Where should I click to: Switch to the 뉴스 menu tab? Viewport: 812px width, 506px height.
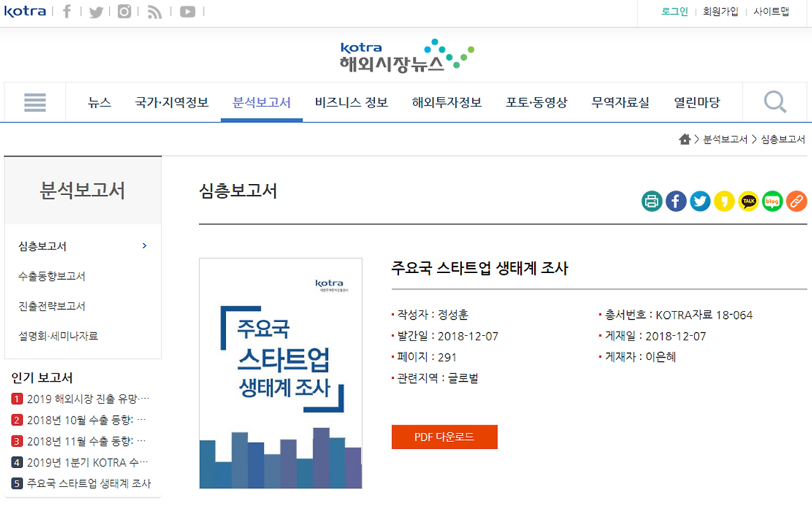(x=100, y=102)
